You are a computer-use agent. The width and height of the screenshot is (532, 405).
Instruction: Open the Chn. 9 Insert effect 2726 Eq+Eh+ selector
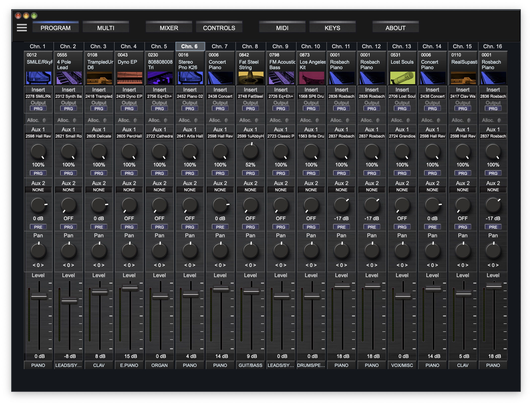tap(281, 96)
